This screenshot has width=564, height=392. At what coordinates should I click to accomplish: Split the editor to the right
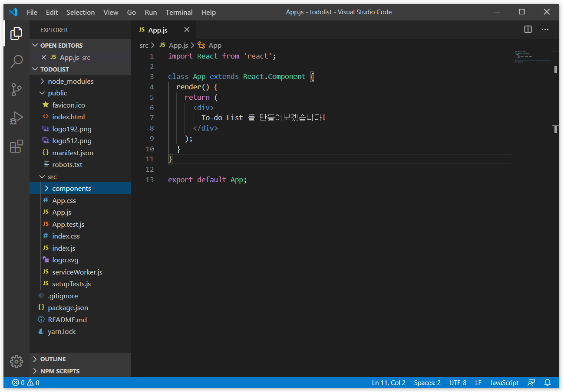(x=528, y=29)
